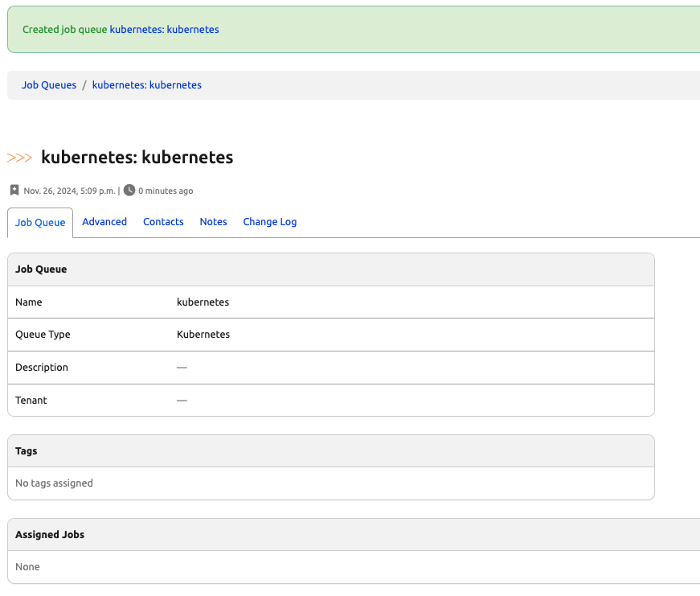Viewport: 700px width, 596px height.
Task: Click the kubernetes: kubernetes page title heading
Action: (x=137, y=157)
